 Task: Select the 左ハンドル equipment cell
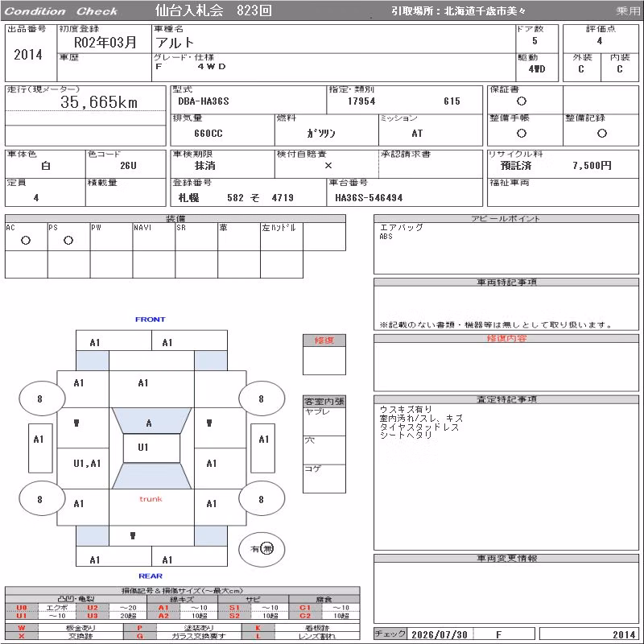(282, 237)
